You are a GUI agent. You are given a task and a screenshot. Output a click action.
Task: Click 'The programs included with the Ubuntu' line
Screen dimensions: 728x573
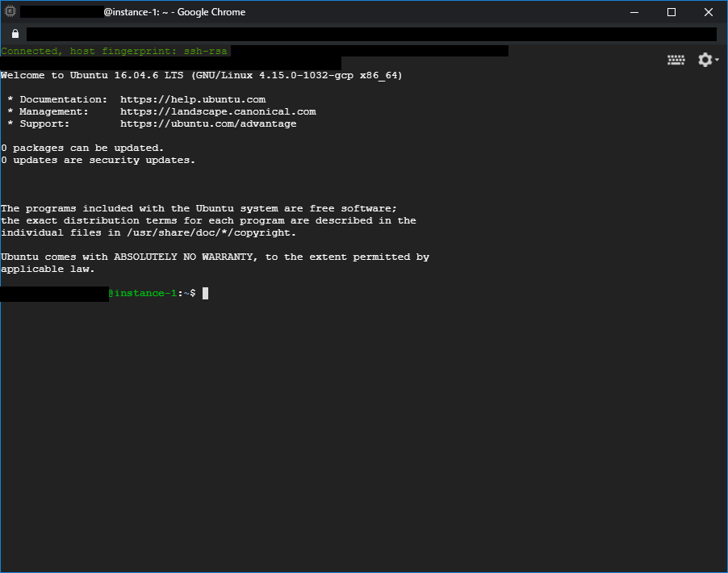coord(199,208)
